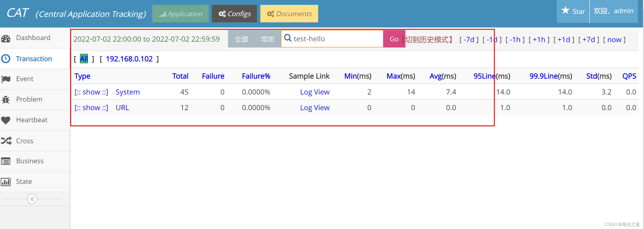Image resolution: width=644 pixels, height=229 pixels.
Task: Expand show chart for URL row
Action: (x=91, y=108)
